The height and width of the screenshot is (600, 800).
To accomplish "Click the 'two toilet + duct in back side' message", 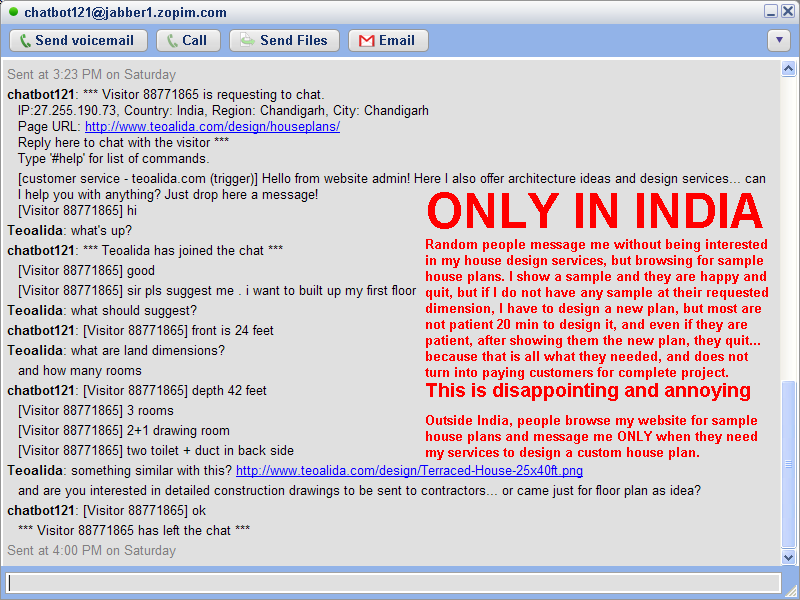I will click(x=156, y=451).
